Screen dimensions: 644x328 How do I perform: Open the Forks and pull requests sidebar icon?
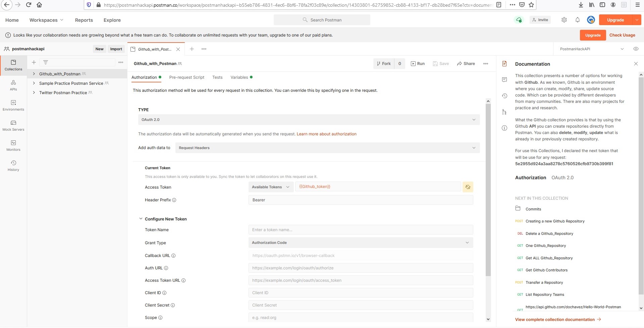tap(504, 112)
